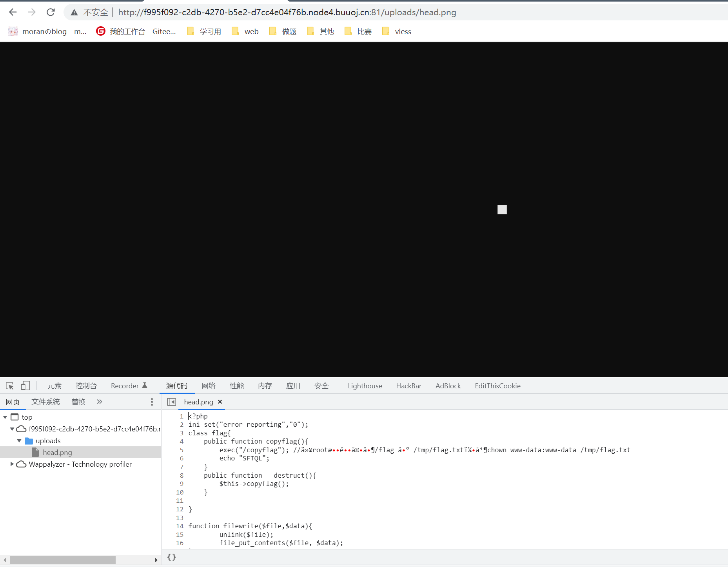Open the AdBlock tab
728x567 pixels.
click(x=448, y=386)
